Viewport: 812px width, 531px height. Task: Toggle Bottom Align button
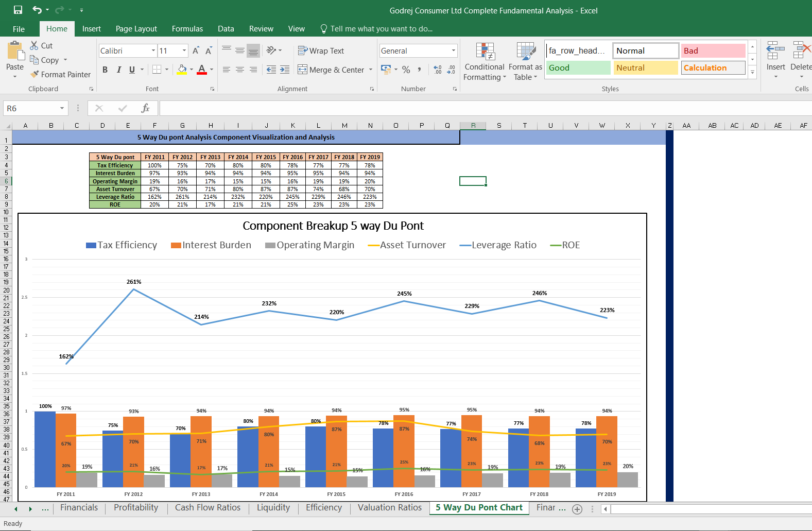253,50
